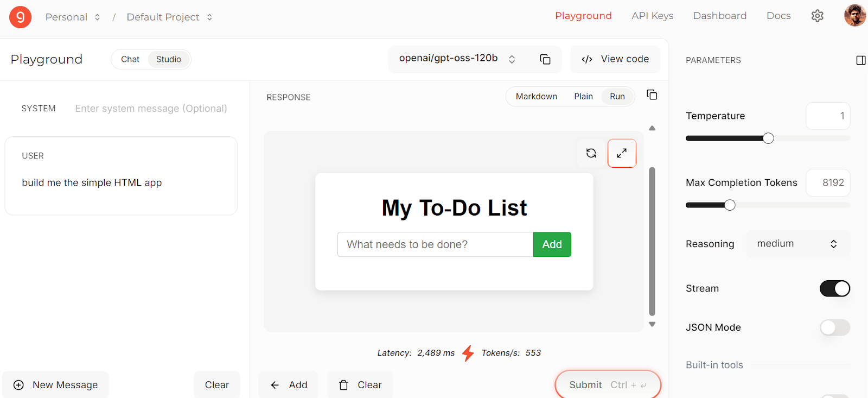The width and height of the screenshot is (868, 398).
Task: Disable the Stream toggle
Action: tap(834, 288)
